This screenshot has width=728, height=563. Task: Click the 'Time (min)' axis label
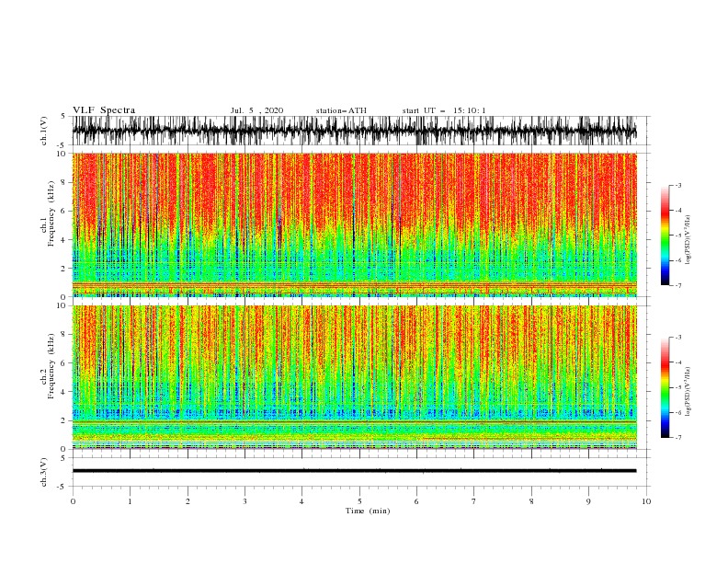click(x=368, y=511)
